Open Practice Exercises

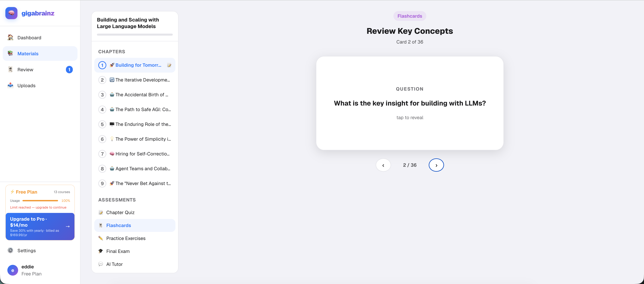[126, 238]
